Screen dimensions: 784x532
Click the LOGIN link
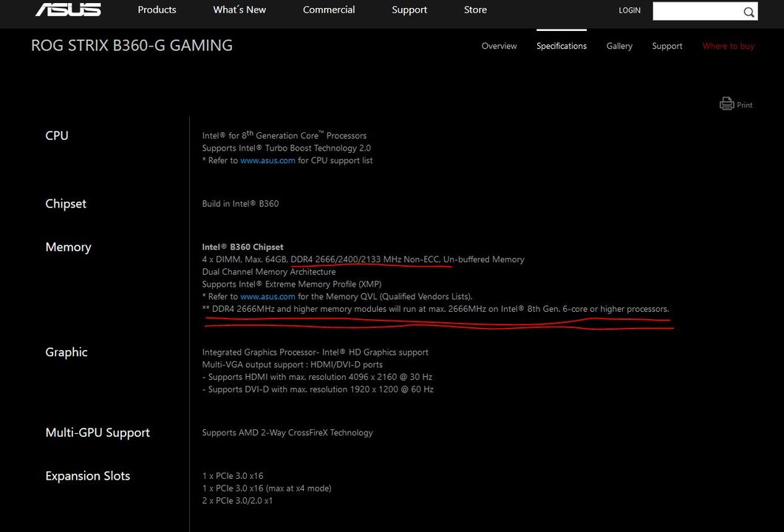630,10
